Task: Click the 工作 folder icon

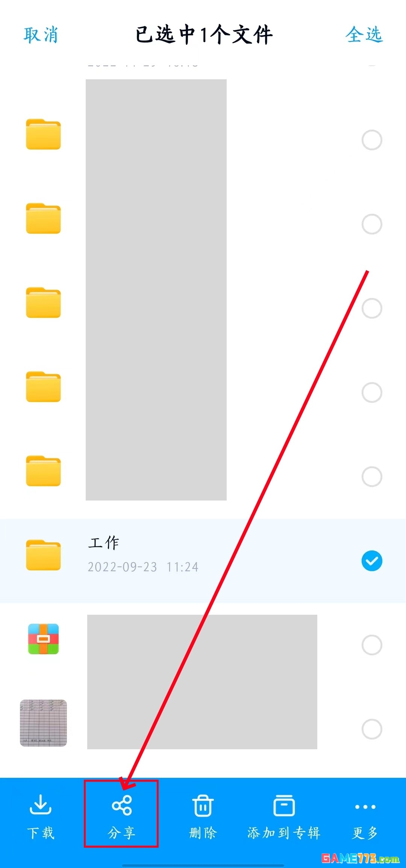Action: [x=43, y=555]
